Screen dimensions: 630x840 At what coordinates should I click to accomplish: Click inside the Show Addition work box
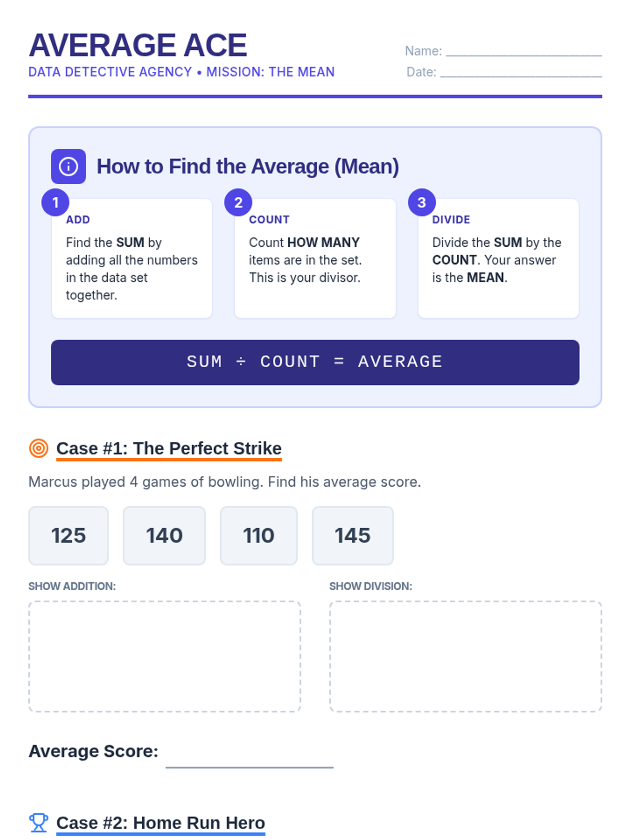164,656
